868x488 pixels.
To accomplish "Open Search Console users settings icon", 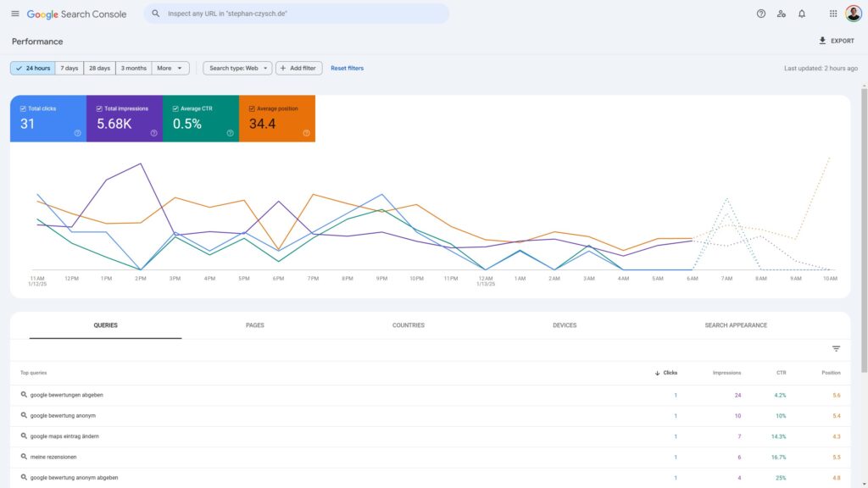I will click(781, 14).
